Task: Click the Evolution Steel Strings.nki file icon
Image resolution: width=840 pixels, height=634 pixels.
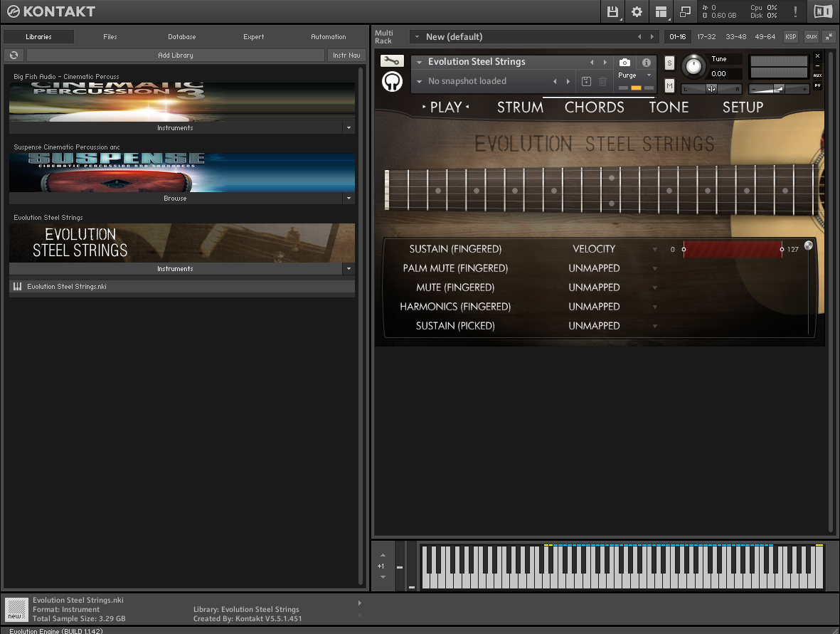Action: pos(17,287)
